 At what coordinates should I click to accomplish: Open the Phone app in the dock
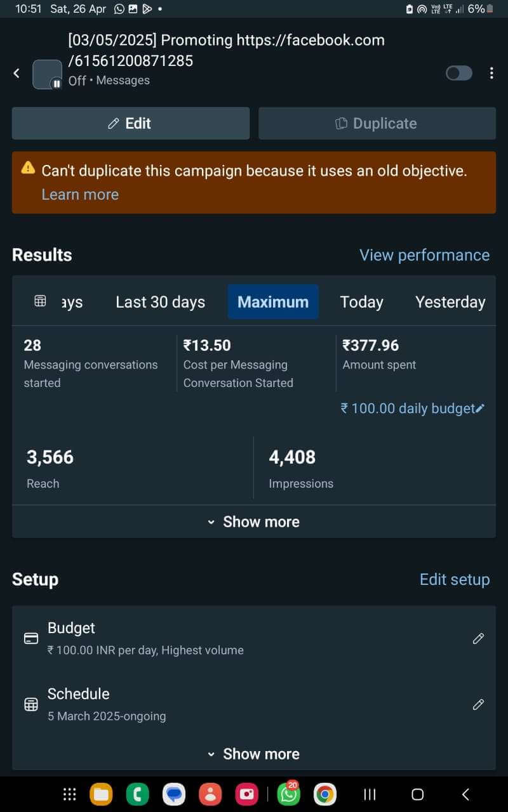tap(137, 794)
